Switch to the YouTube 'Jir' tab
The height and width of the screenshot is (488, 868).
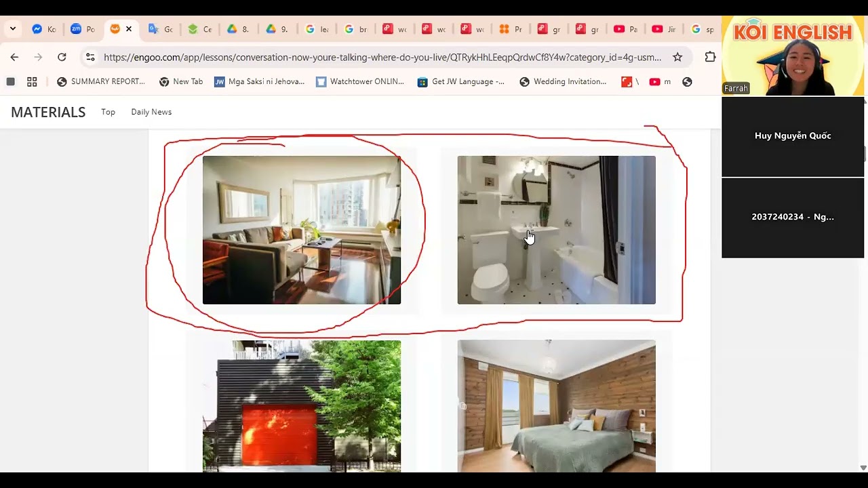[664, 29]
